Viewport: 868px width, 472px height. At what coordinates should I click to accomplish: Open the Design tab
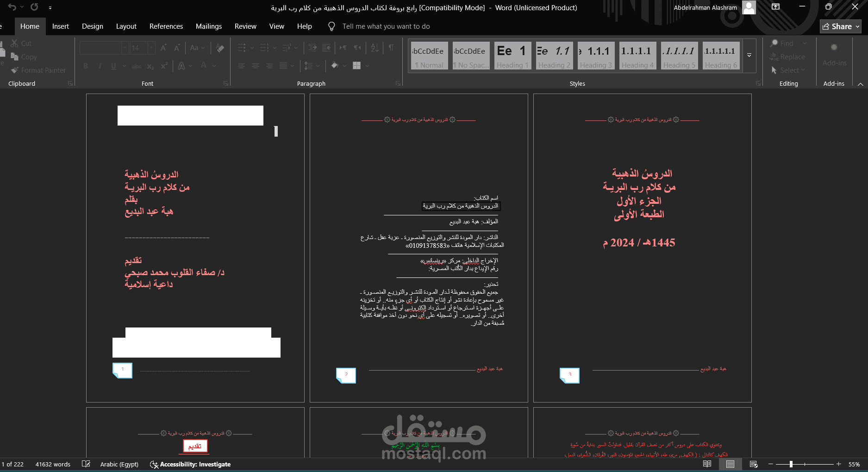point(93,26)
